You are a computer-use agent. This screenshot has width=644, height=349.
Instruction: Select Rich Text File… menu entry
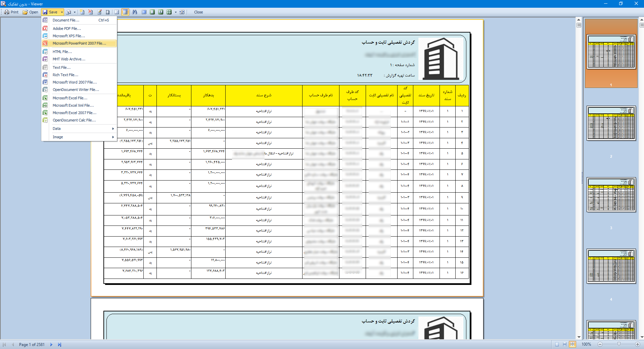coord(79,75)
